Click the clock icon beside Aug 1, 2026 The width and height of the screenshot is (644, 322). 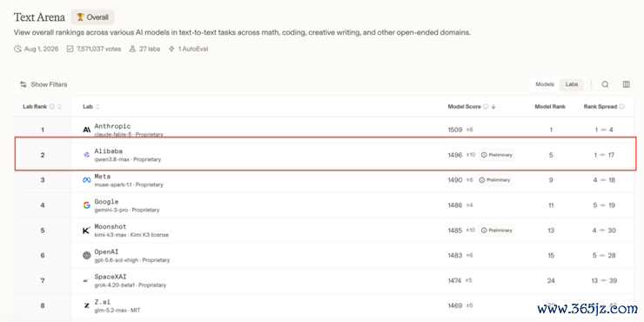click(x=17, y=49)
